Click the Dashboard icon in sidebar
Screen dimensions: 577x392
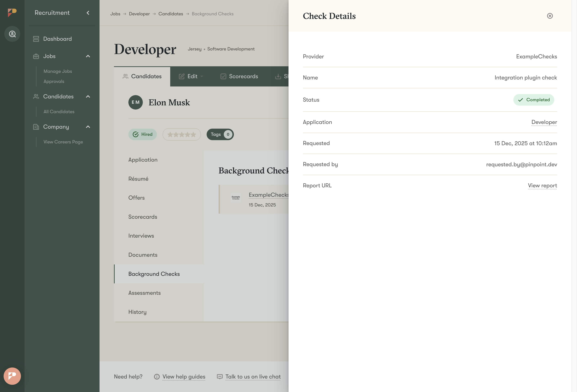(36, 39)
